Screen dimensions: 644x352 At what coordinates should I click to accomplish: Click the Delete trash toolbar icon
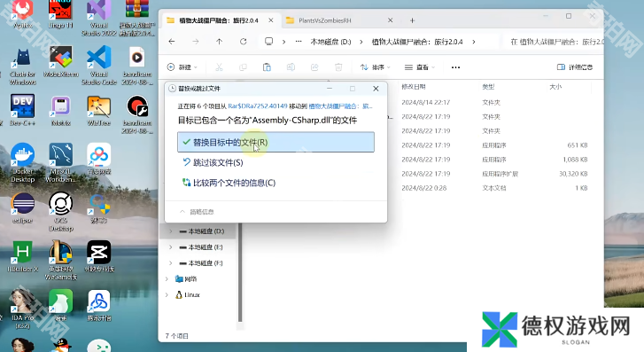338,67
